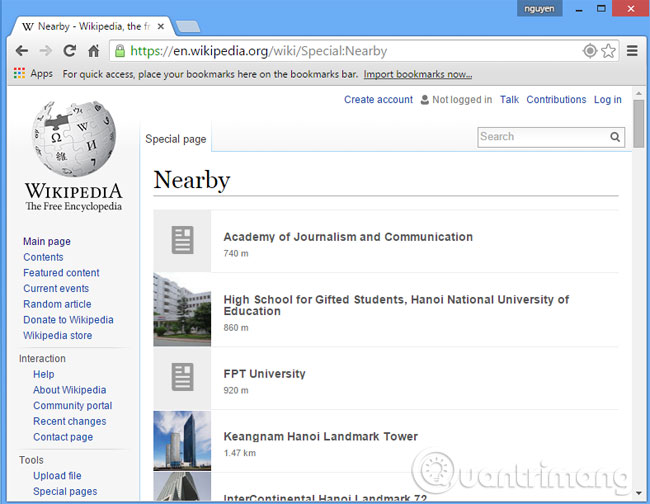The width and height of the screenshot is (650, 504).
Task: Click the Log in link
Action: tap(607, 100)
